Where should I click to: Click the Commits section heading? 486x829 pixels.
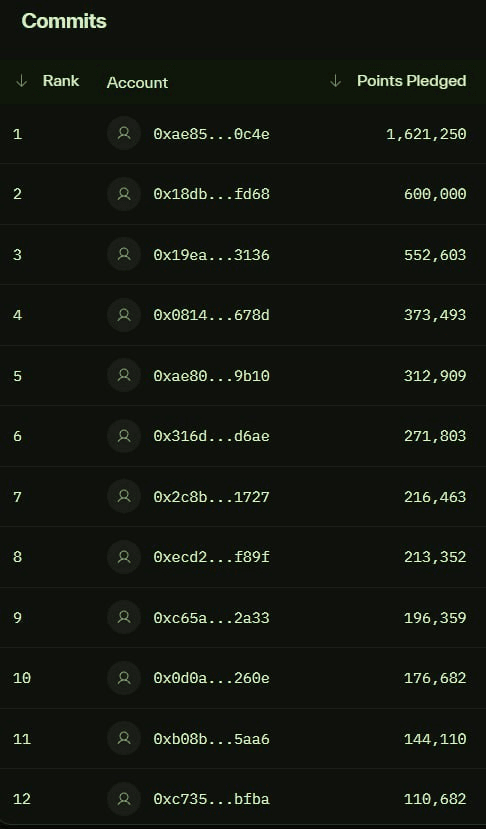[64, 21]
